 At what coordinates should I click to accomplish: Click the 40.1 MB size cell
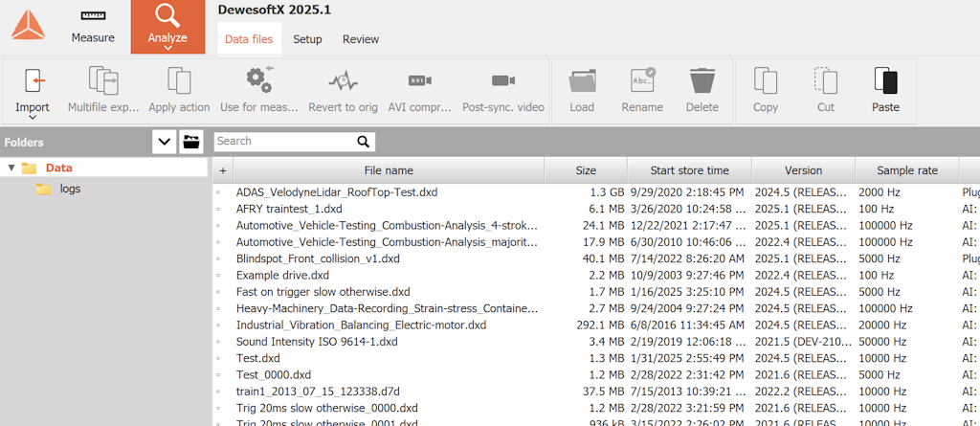pos(603,258)
